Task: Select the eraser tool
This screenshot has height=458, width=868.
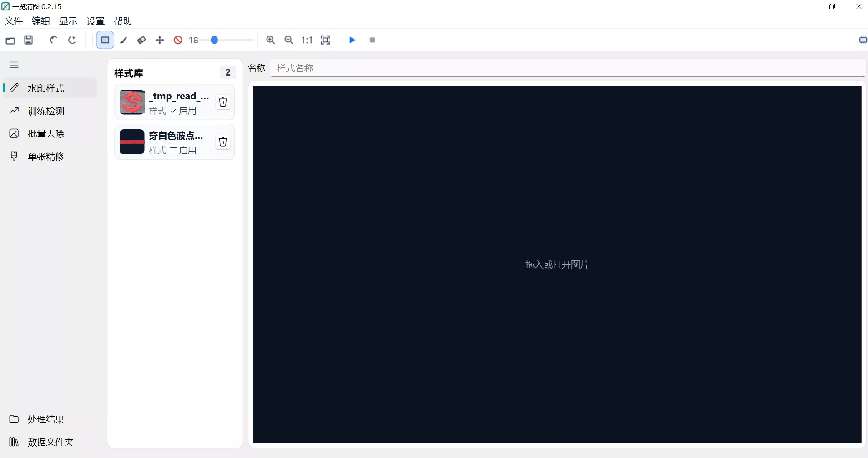Action: pos(141,40)
